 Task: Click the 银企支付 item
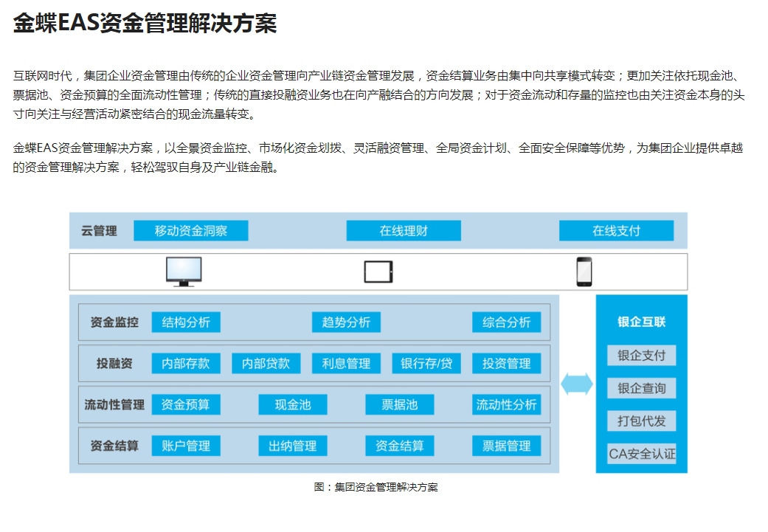pyautogui.click(x=641, y=355)
